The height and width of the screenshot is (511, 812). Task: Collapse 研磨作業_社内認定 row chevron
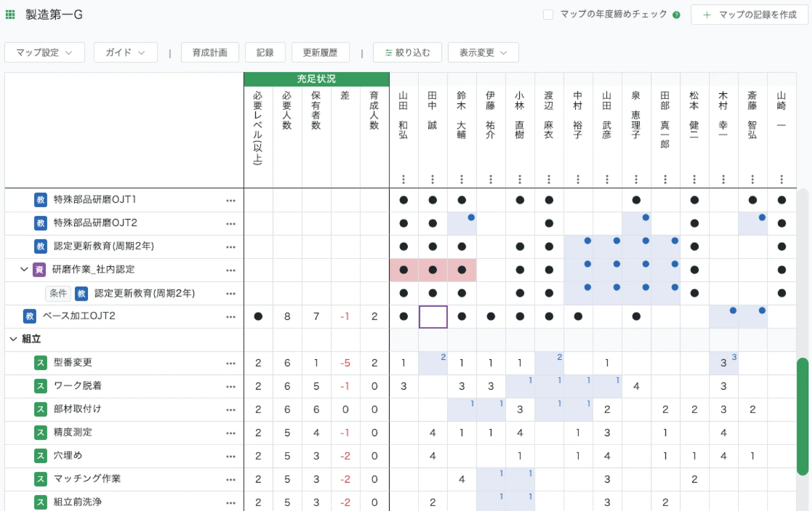[x=24, y=269]
